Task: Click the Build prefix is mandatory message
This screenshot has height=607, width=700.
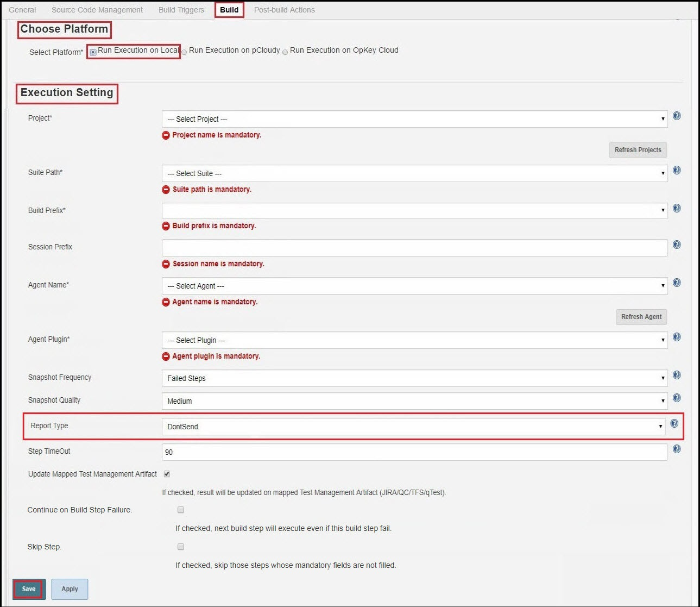Action: pyautogui.click(x=214, y=226)
